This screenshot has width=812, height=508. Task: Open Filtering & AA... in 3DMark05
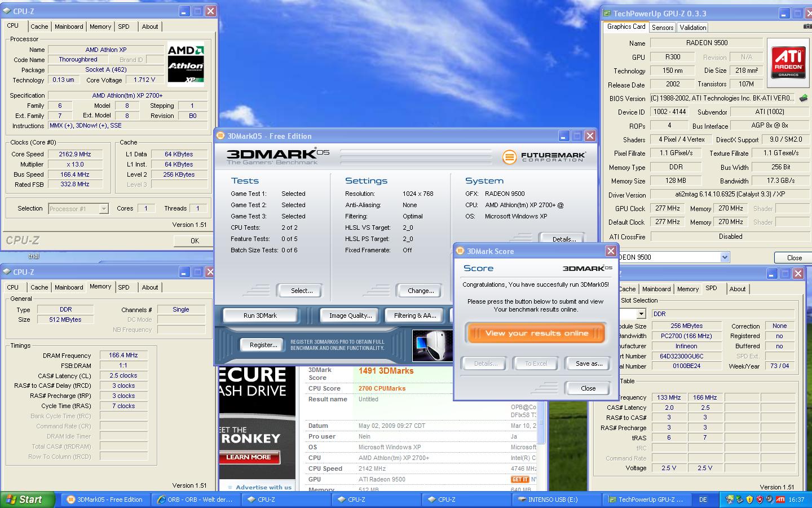pyautogui.click(x=415, y=316)
